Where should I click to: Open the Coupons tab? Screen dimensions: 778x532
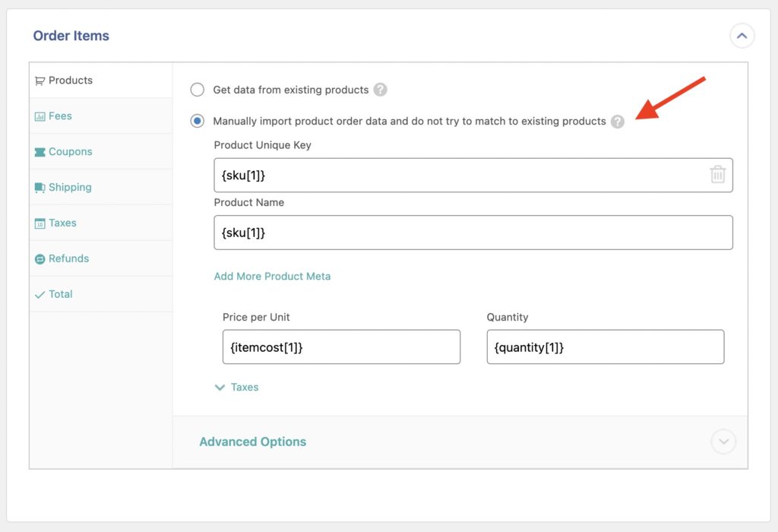click(x=71, y=151)
